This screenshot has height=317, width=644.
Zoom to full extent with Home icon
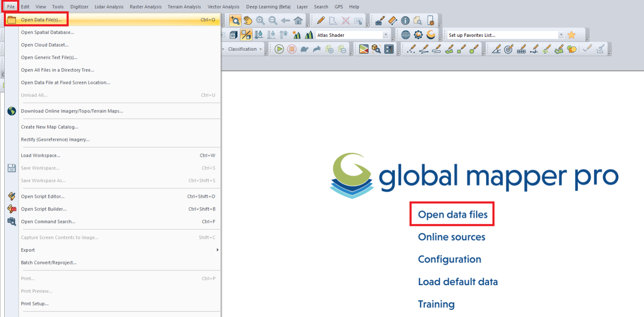click(298, 20)
